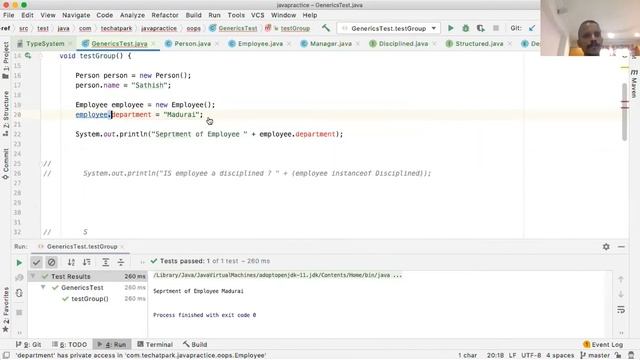Open Run panel settings gear
Screen dimensions: 640x360
606,247
